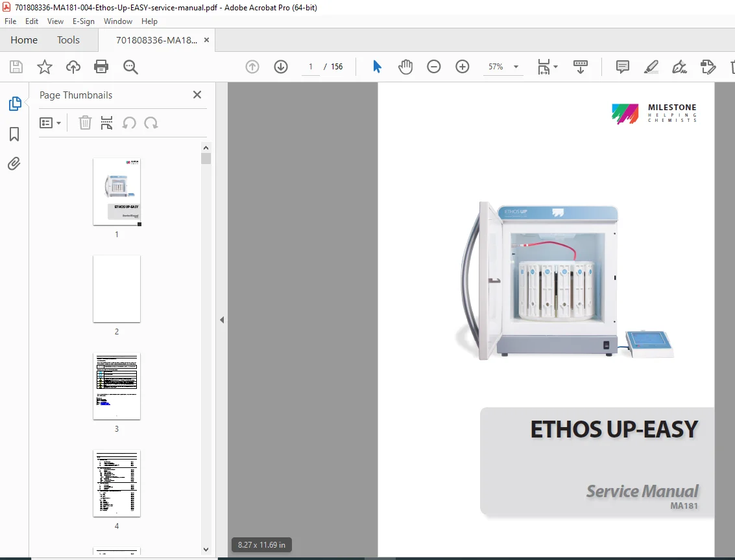Go to previous page arrow
The image size is (735, 560).
[x=252, y=67]
